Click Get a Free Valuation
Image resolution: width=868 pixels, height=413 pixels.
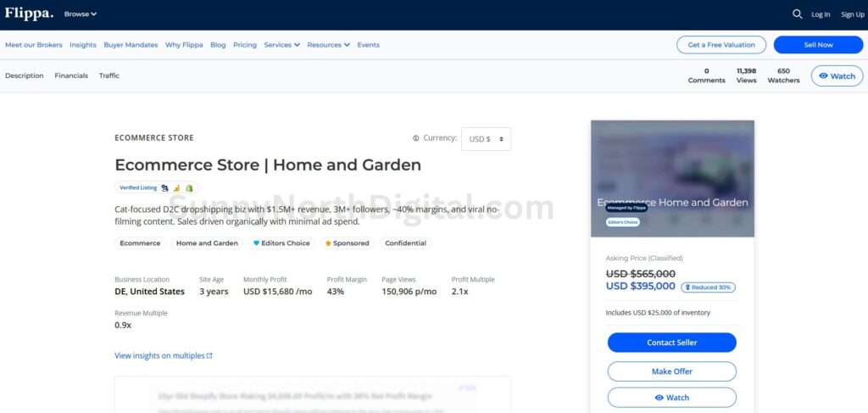click(721, 45)
